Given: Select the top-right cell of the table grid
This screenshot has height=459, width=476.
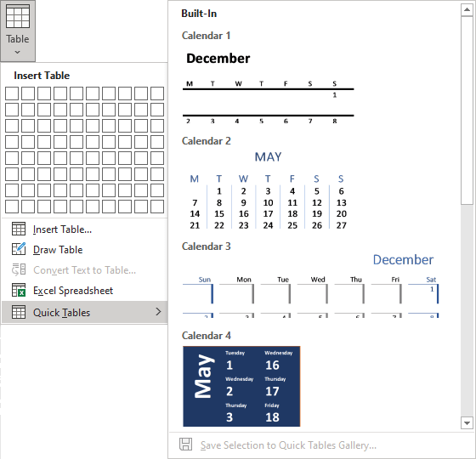Looking at the screenshot, I should tap(157, 93).
